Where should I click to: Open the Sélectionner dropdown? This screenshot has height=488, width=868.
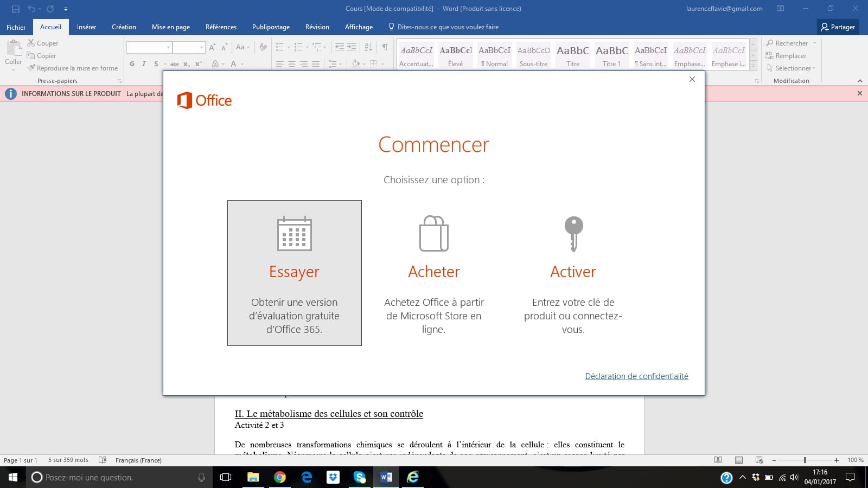pos(792,68)
